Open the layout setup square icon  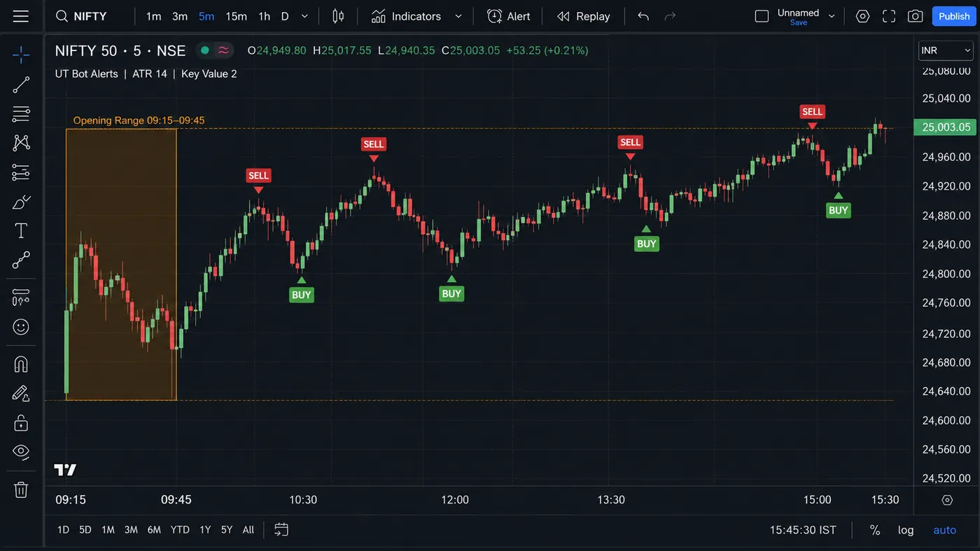pos(762,16)
